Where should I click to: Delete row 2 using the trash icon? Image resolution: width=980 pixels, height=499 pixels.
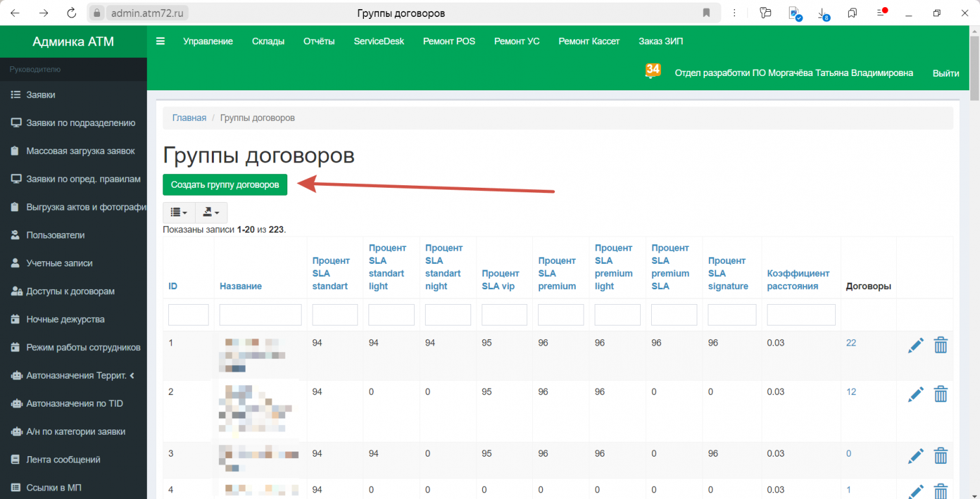coord(940,394)
